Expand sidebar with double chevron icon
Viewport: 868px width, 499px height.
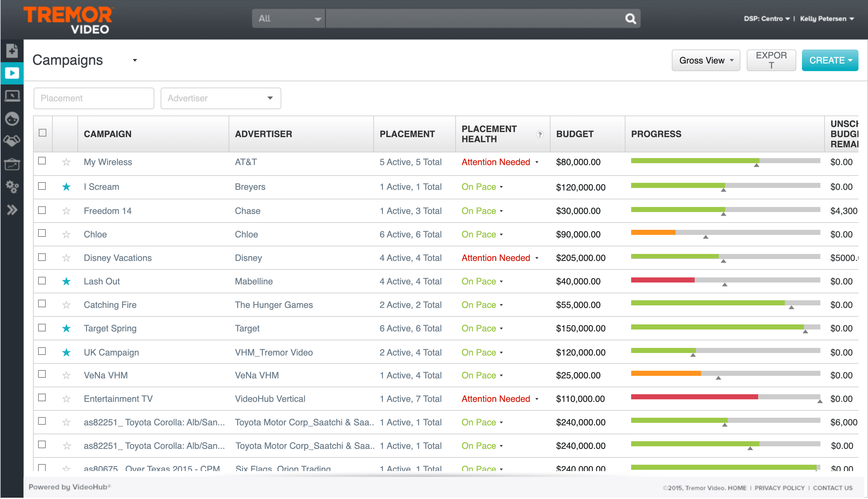tap(12, 210)
